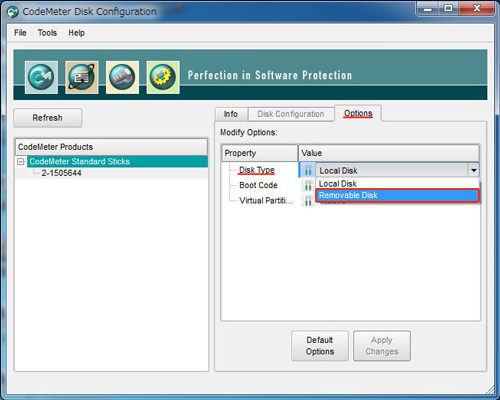Open the File menu
500x400 pixels.
pos(20,33)
